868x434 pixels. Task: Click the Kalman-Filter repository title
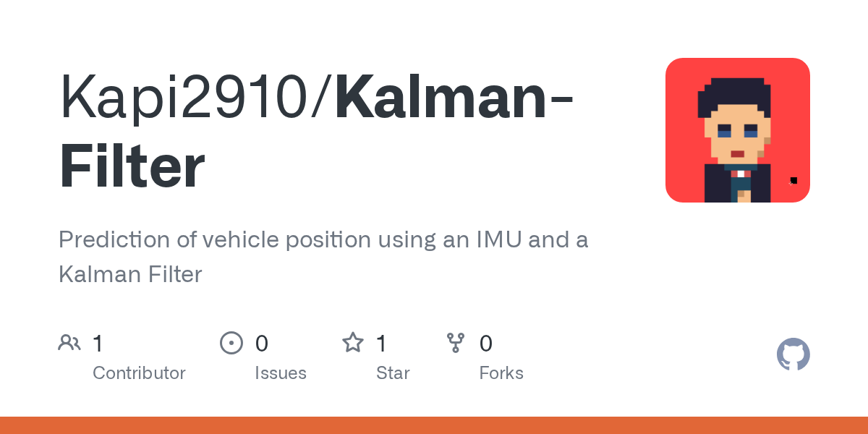click(317, 133)
